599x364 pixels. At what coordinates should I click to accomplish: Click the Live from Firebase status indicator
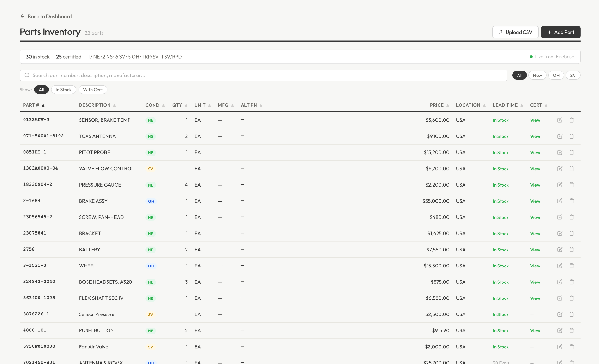pyautogui.click(x=552, y=56)
